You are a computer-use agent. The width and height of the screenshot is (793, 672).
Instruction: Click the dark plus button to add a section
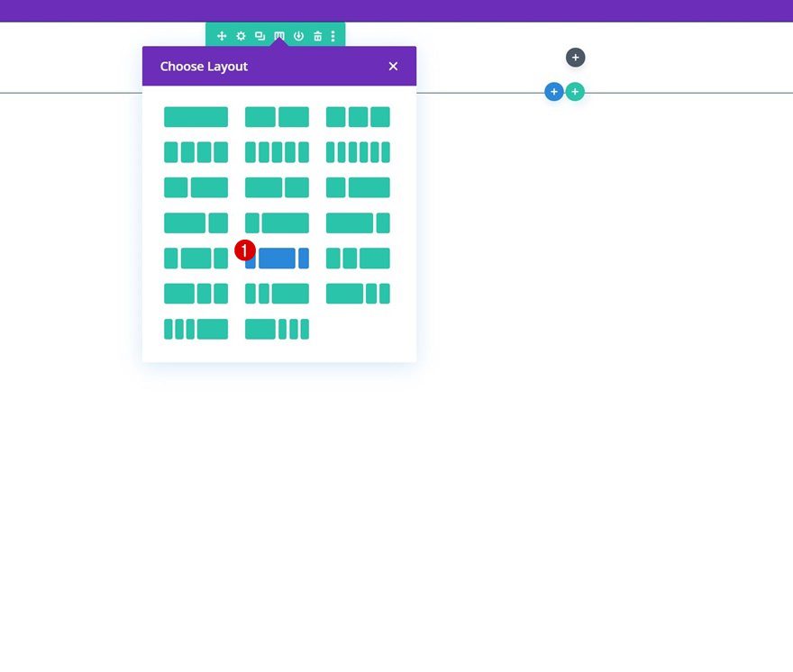(575, 57)
